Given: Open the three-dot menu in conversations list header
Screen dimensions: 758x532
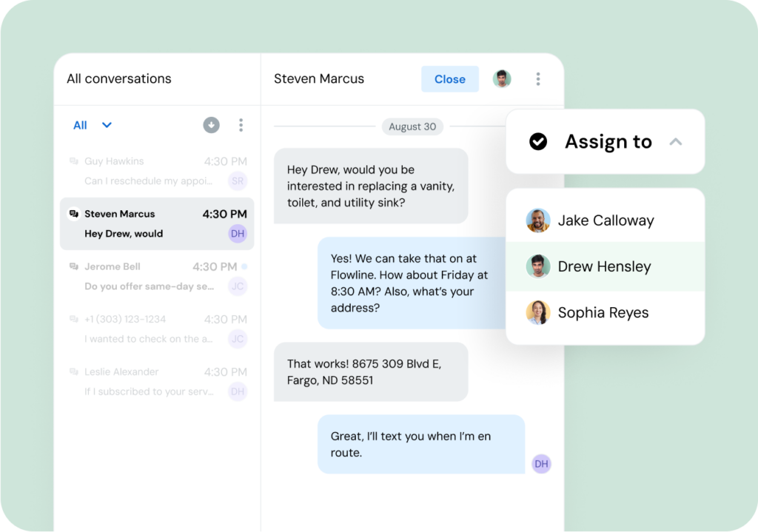Looking at the screenshot, I should (241, 125).
